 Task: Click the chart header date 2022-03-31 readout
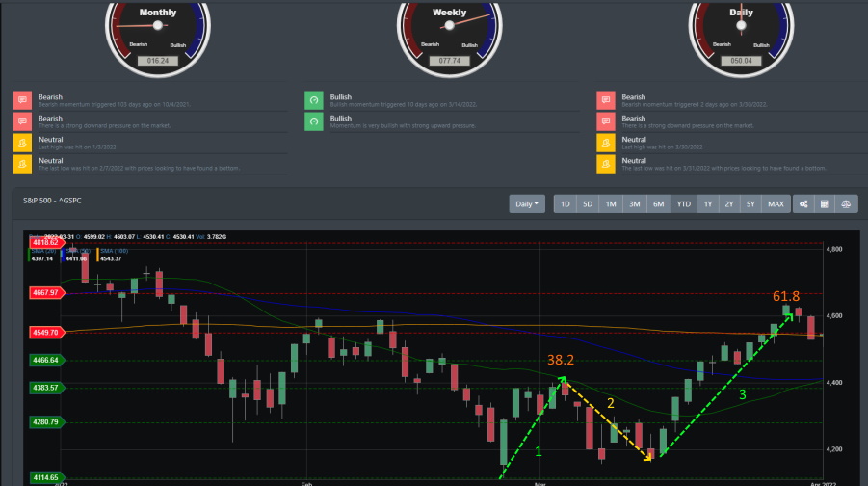59,236
